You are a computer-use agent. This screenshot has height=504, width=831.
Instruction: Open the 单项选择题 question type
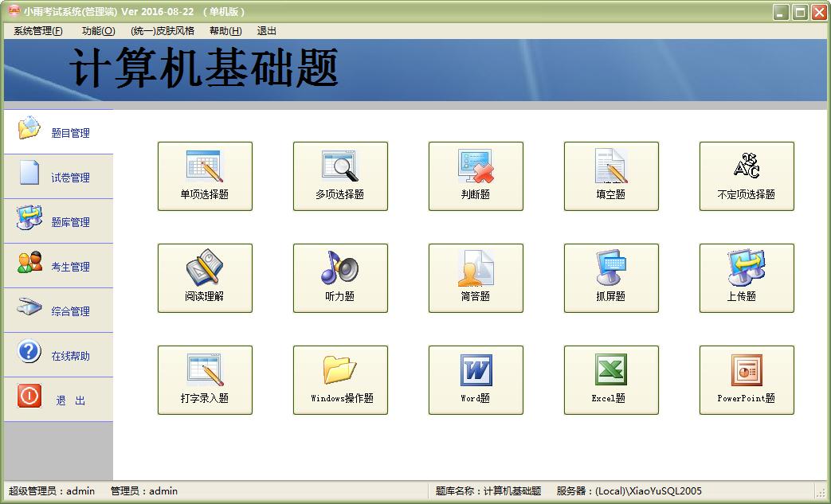pyautogui.click(x=205, y=176)
